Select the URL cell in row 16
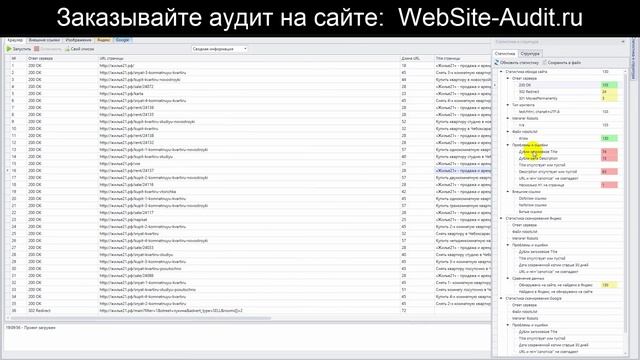 pos(249,171)
